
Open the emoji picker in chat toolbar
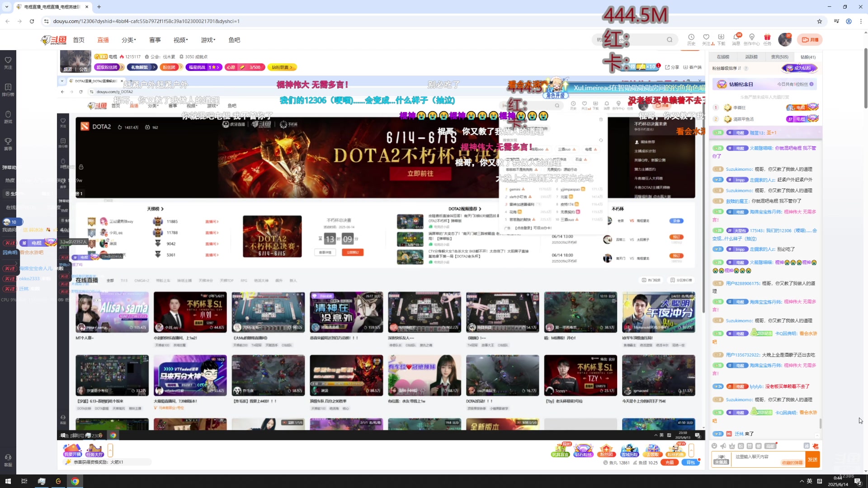[x=714, y=446]
